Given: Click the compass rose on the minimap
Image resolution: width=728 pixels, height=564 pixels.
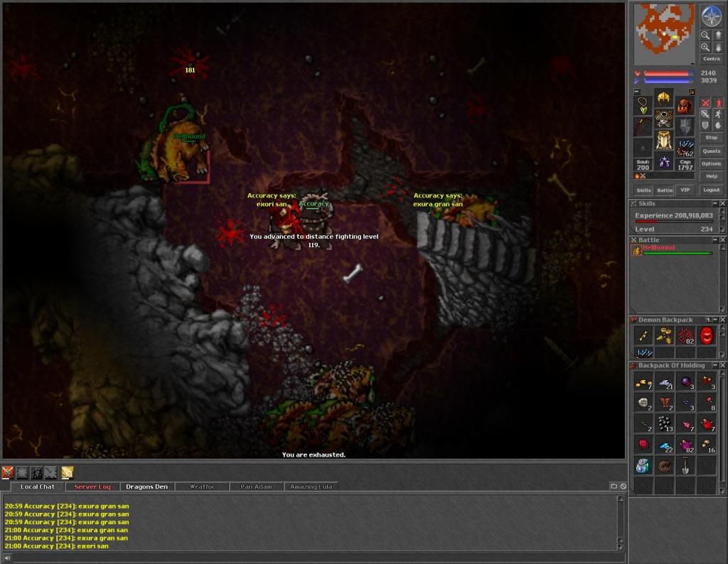Looking at the screenshot, I should click(711, 16).
